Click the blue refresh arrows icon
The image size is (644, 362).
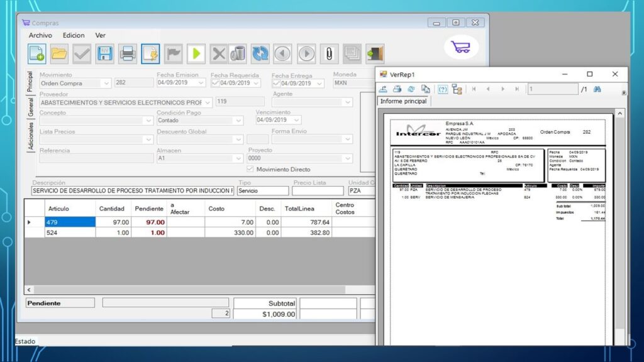click(260, 54)
